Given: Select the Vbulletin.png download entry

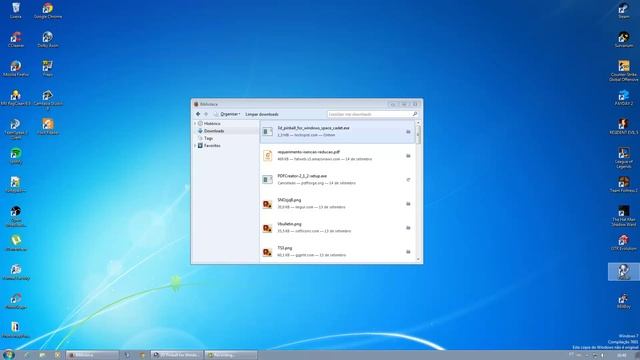Looking at the screenshot, I should (x=338, y=228).
